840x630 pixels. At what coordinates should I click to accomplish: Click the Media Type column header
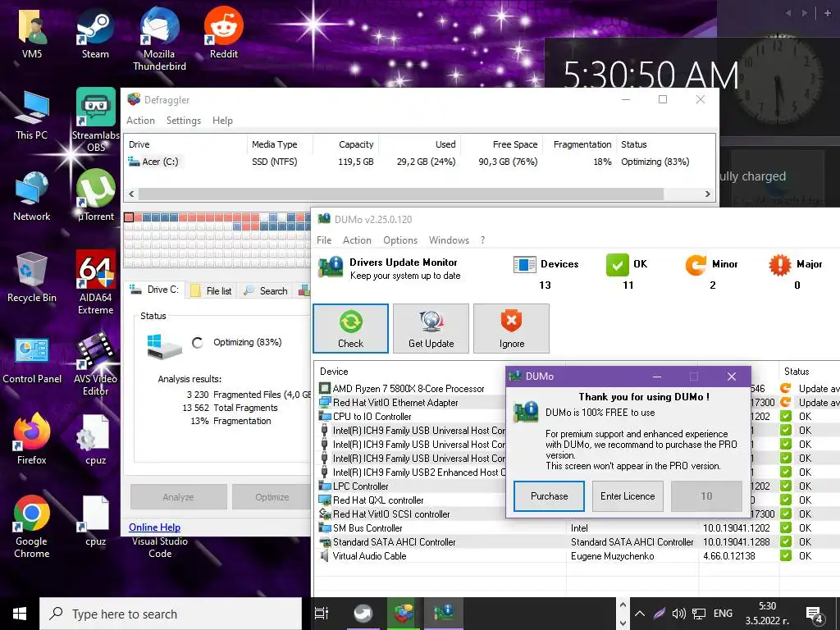[280, 144]
